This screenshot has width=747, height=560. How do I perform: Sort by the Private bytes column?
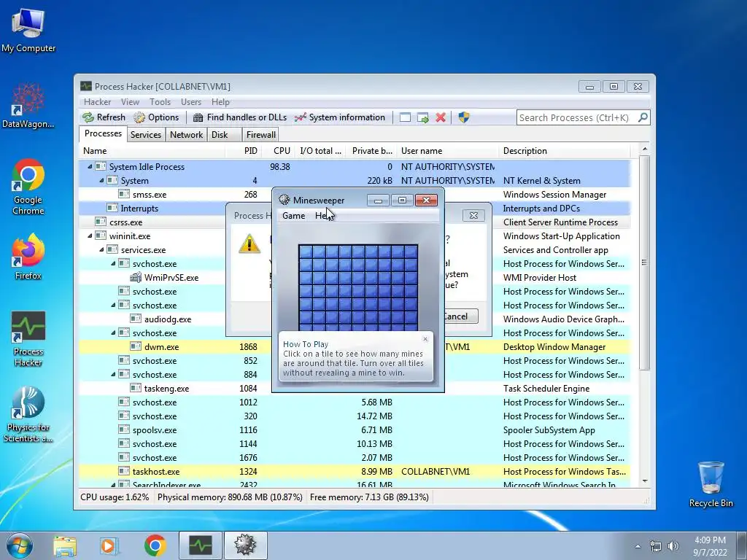371,151
